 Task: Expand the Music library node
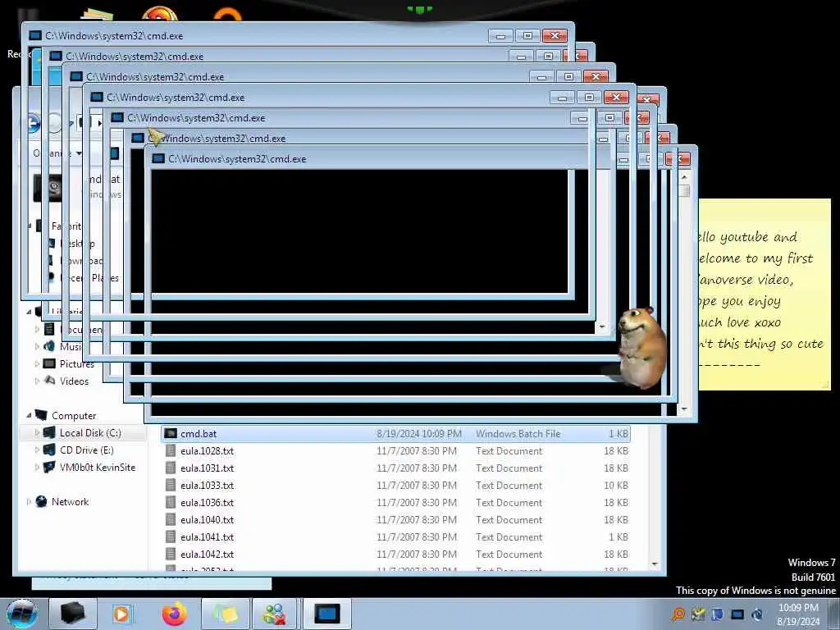(37, 347)
